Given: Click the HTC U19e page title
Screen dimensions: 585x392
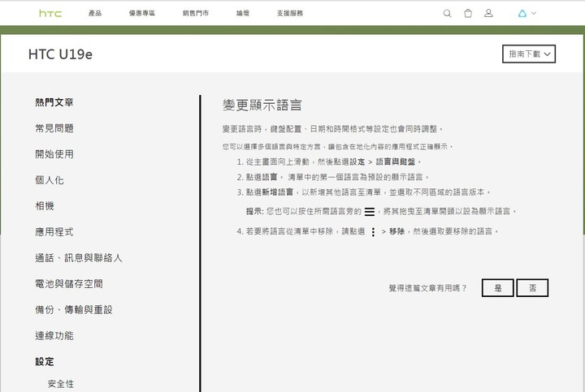Looking at the screenshot, I should (x=60, y=54).
